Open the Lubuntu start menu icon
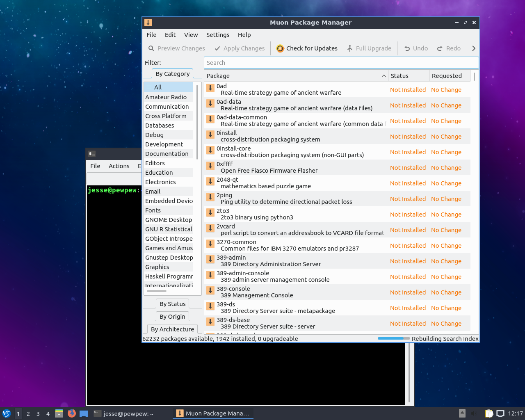Screen dimensions: 525x420 tap(6, 413)
